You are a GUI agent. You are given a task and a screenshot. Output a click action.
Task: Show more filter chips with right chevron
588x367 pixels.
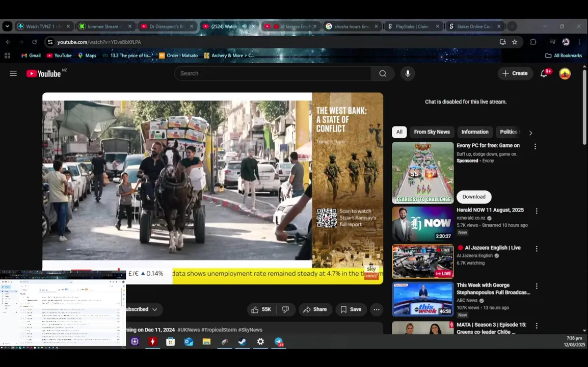pos(530,133)
